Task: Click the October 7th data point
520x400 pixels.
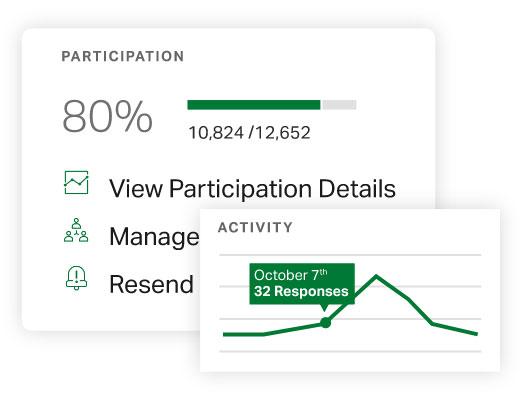Action: tap(325, 322)
